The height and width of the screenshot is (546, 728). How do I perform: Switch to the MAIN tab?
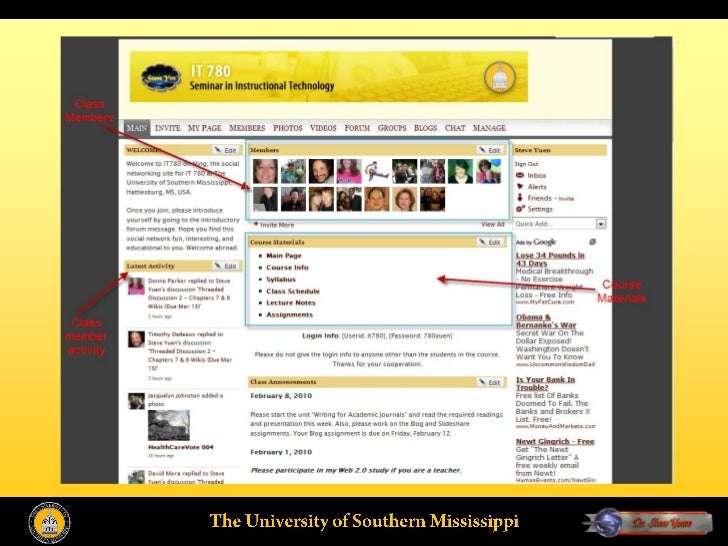click(x=136, y=128)
